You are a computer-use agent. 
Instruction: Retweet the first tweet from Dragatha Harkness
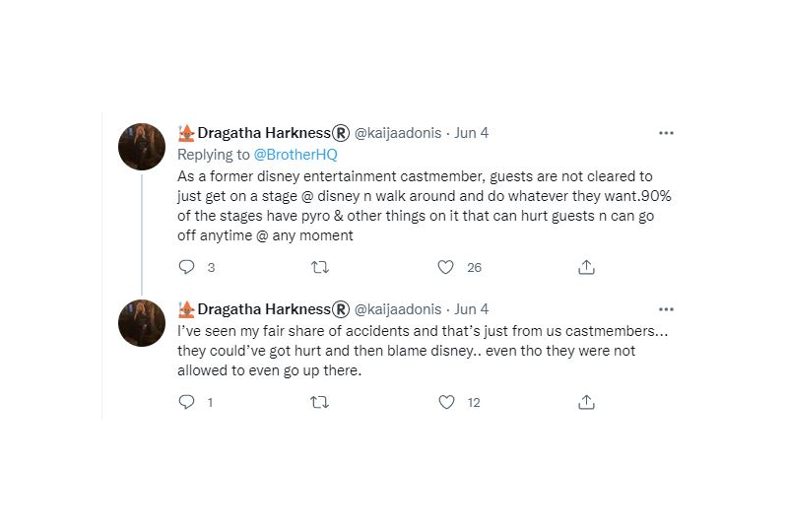[320, 267]
